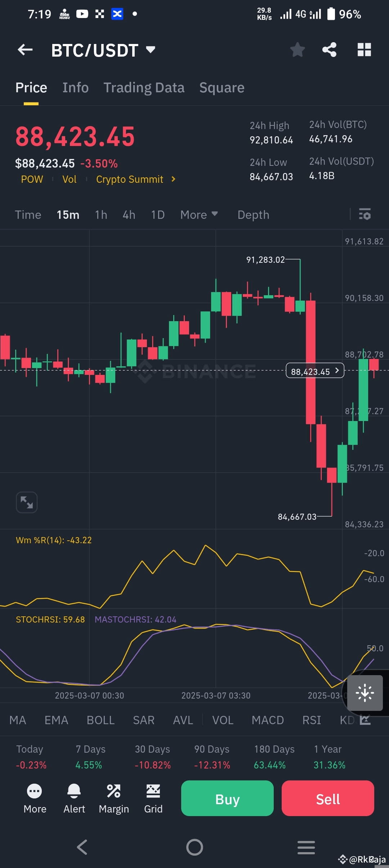This screenshot has width=389, height=868.
Task: Tap the 90 Days -12.31% performance
Action: 212,757
